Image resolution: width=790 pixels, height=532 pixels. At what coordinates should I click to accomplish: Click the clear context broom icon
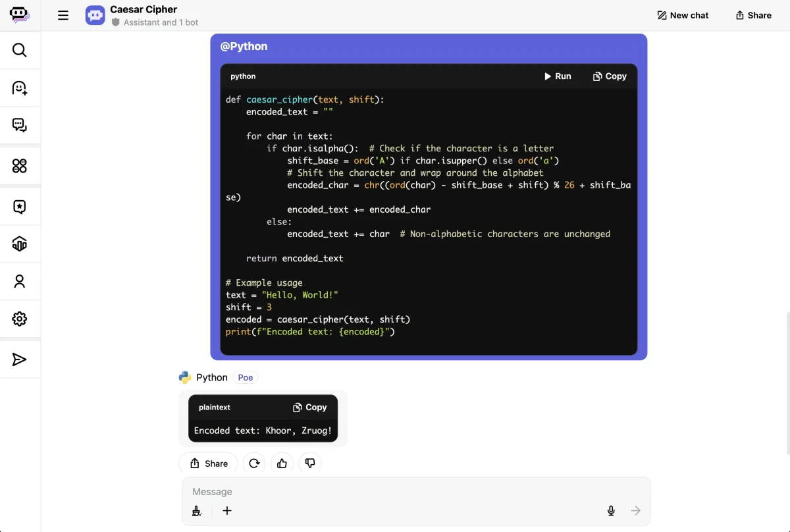coord(196,511)
